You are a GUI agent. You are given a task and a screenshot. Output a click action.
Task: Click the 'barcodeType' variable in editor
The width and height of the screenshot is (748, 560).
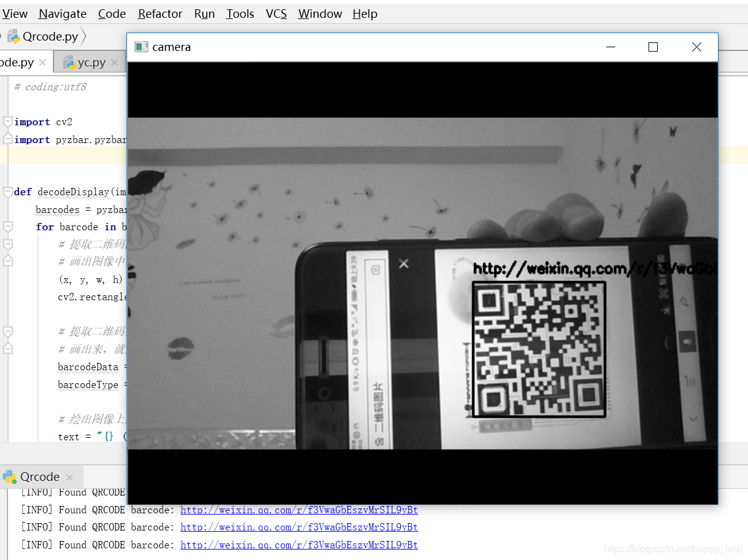[88, 384]
